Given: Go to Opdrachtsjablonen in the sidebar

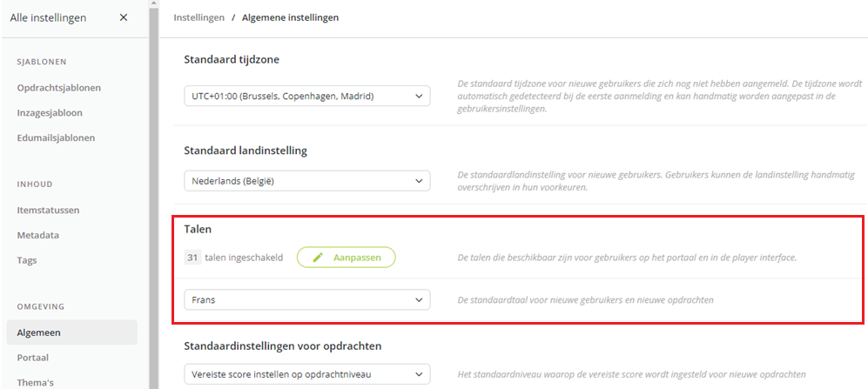Looking at the screenshot, I should pyautogui.click(x=58, y=87).
